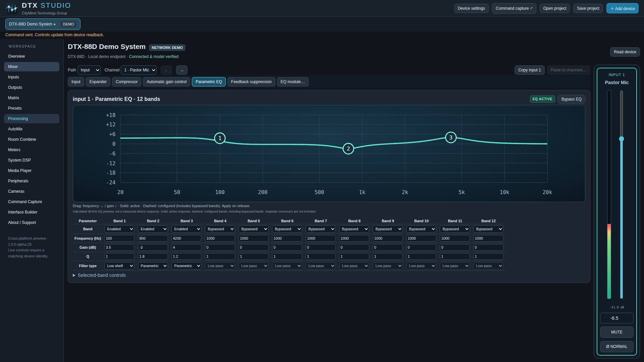Screen dimensions: 644x362
Task: Click the Read device button
Action: tap(625, 52)
